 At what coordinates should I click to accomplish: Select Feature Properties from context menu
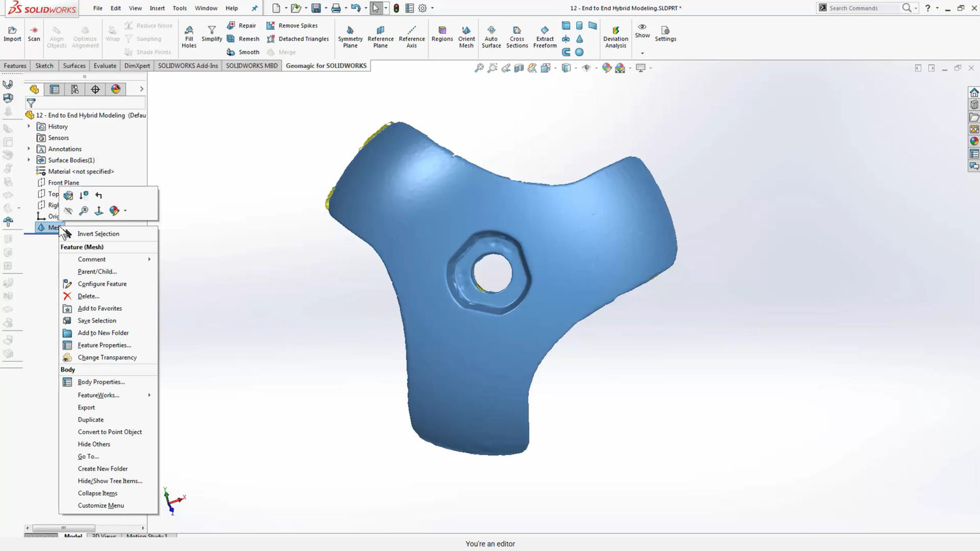[x=104, y=345]
